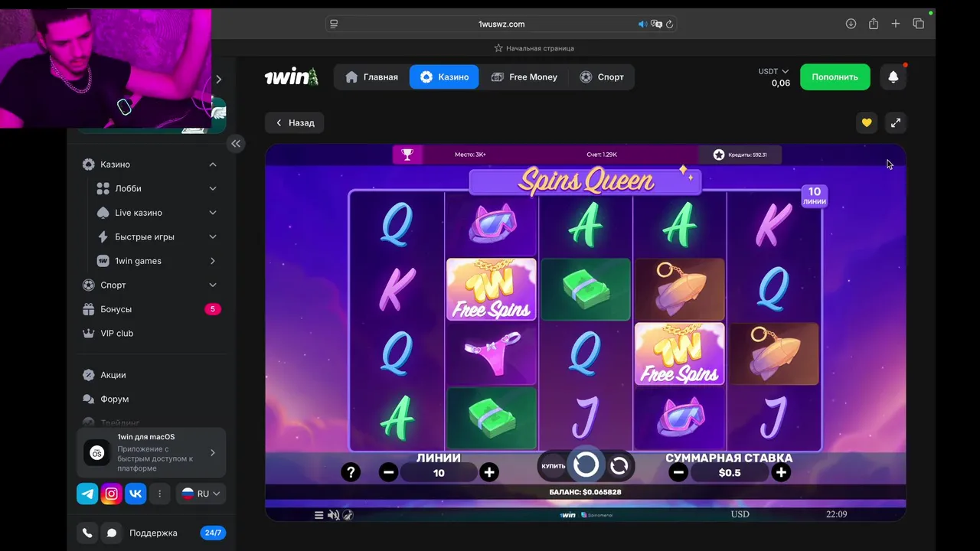Reload the page
The image size is (980, 551).
pyautogui.click(x=669, y=24)
